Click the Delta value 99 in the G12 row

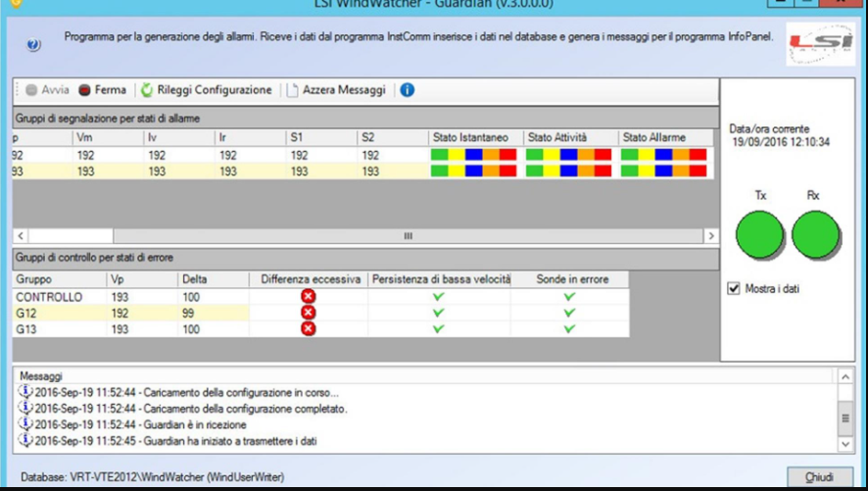coord(214,313)
